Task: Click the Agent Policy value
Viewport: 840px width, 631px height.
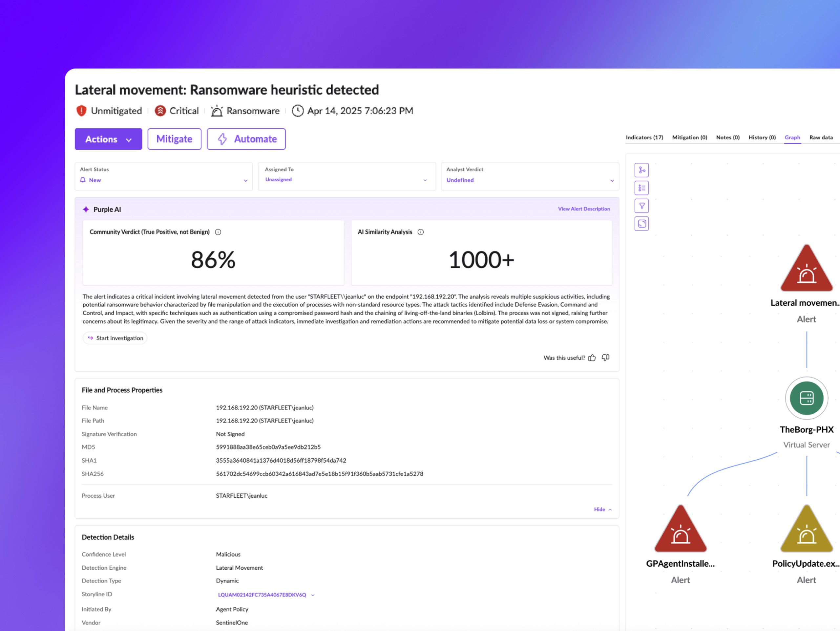Action: pos(232,609)
